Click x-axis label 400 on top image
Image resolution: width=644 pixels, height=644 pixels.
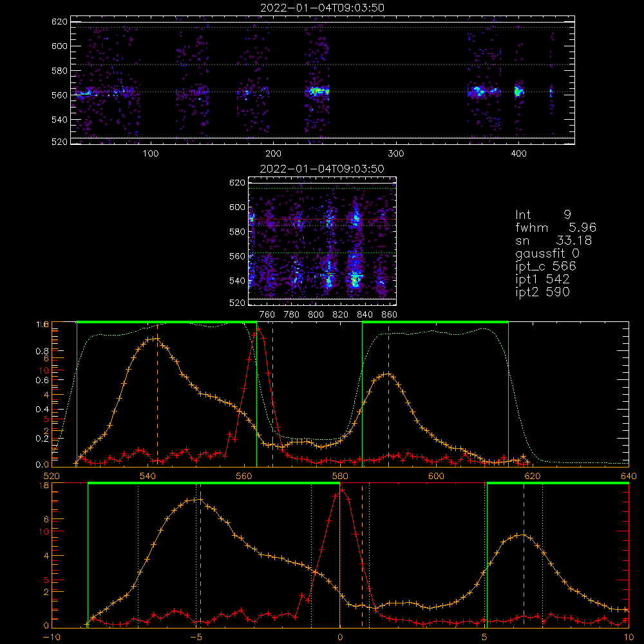(518, 154)
